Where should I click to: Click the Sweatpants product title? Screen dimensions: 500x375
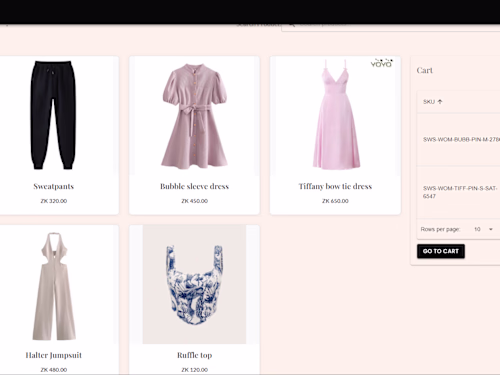point(54,186)
